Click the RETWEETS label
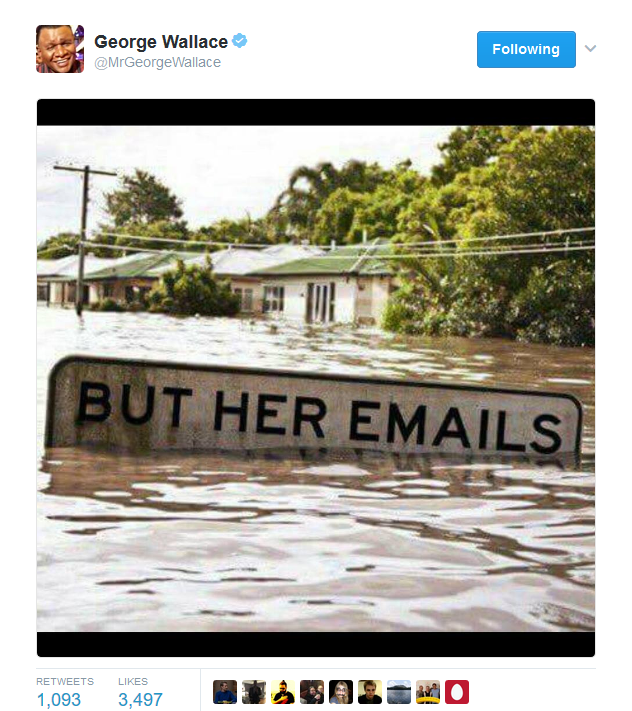Screen dimensions: 632x711 click(x=65, y=682)
